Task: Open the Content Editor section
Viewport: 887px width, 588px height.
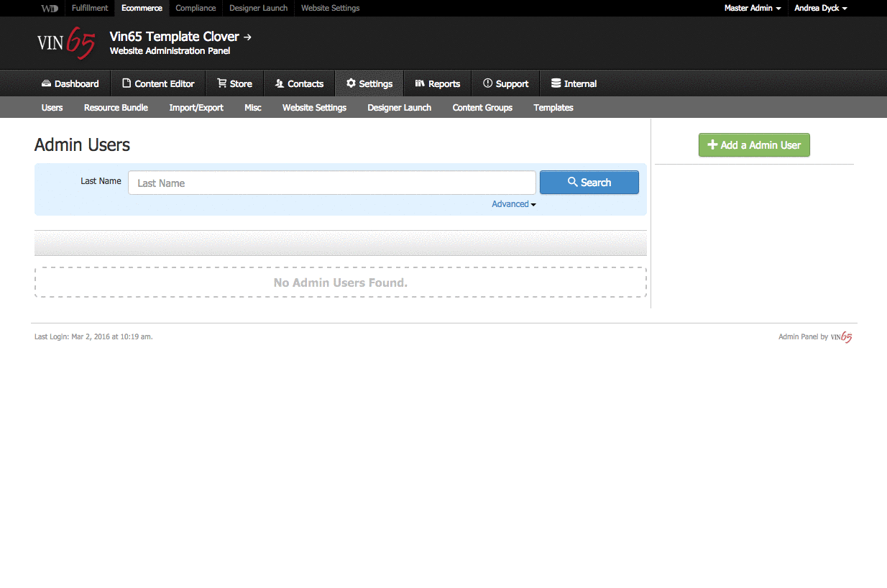Action: 157,83
